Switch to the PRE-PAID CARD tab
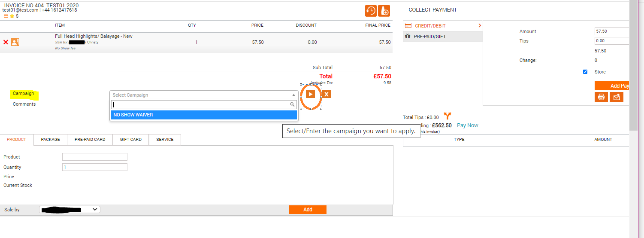Viewport: 644px width, 238px height. (90, 140)
